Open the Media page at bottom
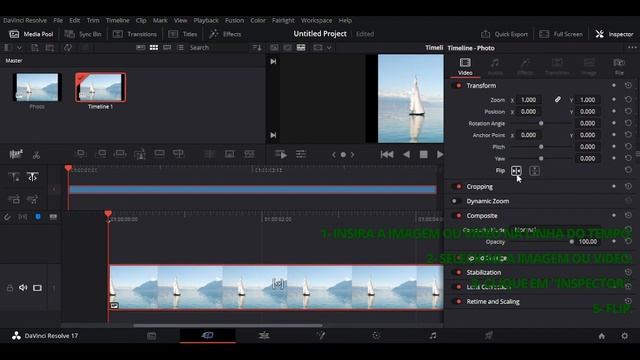The height and width of the screenshot is (360, 640). [151, 336]
